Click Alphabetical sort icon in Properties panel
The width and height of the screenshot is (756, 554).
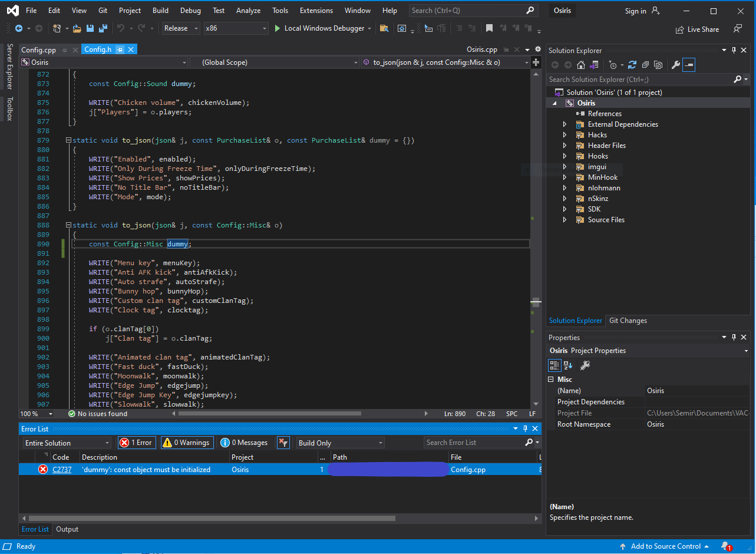click(x=567, y=365)
